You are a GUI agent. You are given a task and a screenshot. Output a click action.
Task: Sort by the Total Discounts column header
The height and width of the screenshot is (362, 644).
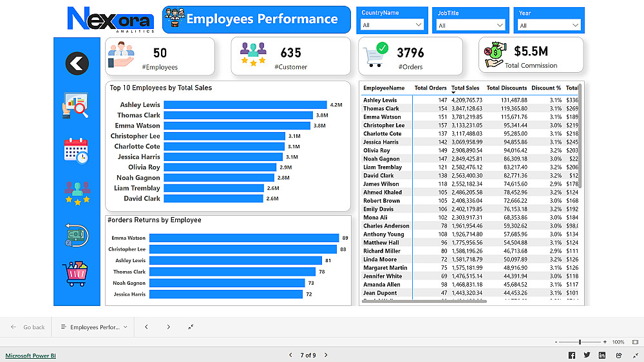[x=506, y=88]
